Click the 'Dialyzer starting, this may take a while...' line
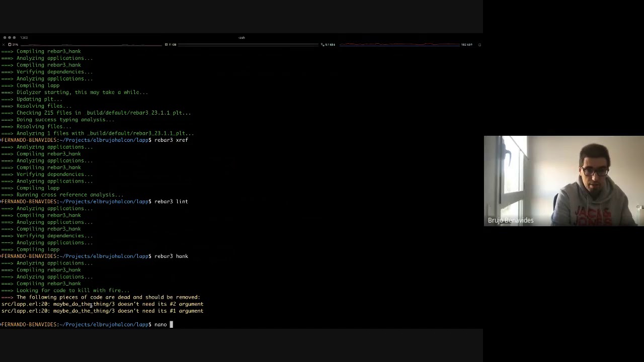The image size is (644, 362). [x=74, y=93]
